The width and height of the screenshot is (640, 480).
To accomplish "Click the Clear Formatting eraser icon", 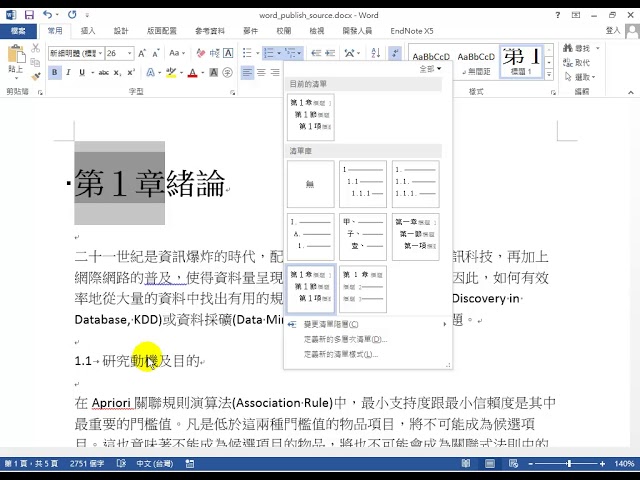I will tap(200, 53).
